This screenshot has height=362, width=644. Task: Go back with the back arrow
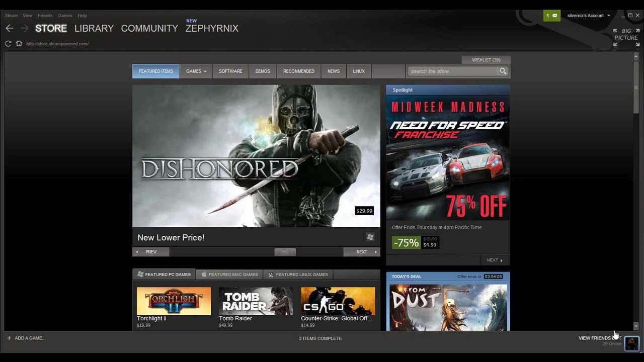10,29
